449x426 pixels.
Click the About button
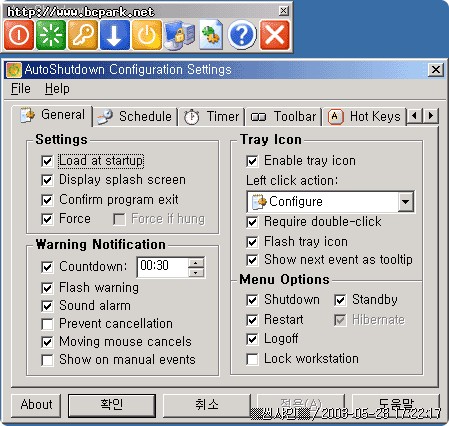pyautogui.click(x=36, y=405)
